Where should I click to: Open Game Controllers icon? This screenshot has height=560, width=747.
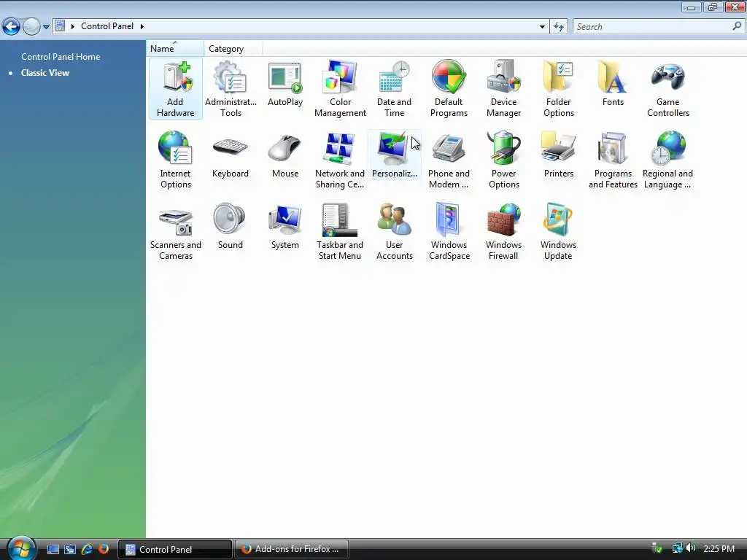click(668, 89)
